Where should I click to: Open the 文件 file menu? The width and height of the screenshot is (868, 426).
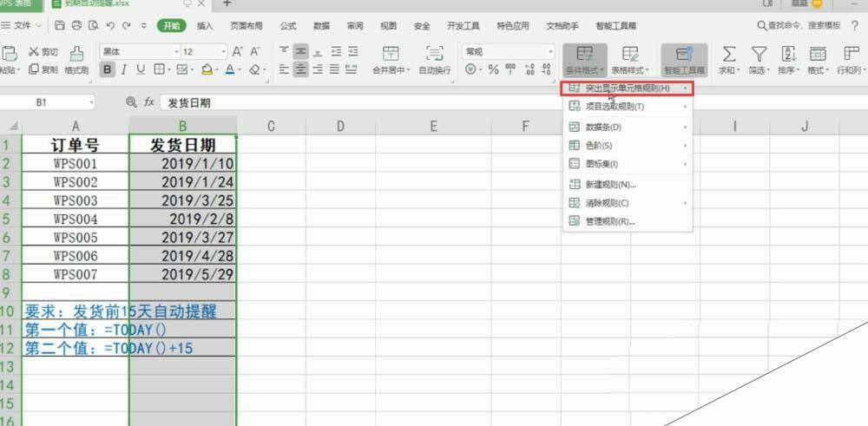pyautogui.click(x=23, y=25)
